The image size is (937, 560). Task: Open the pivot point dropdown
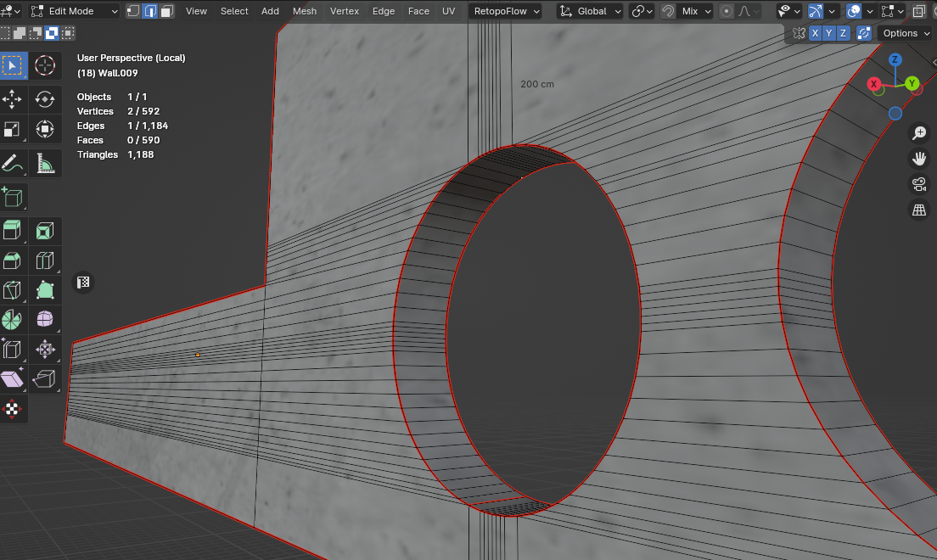click(642, 11)
